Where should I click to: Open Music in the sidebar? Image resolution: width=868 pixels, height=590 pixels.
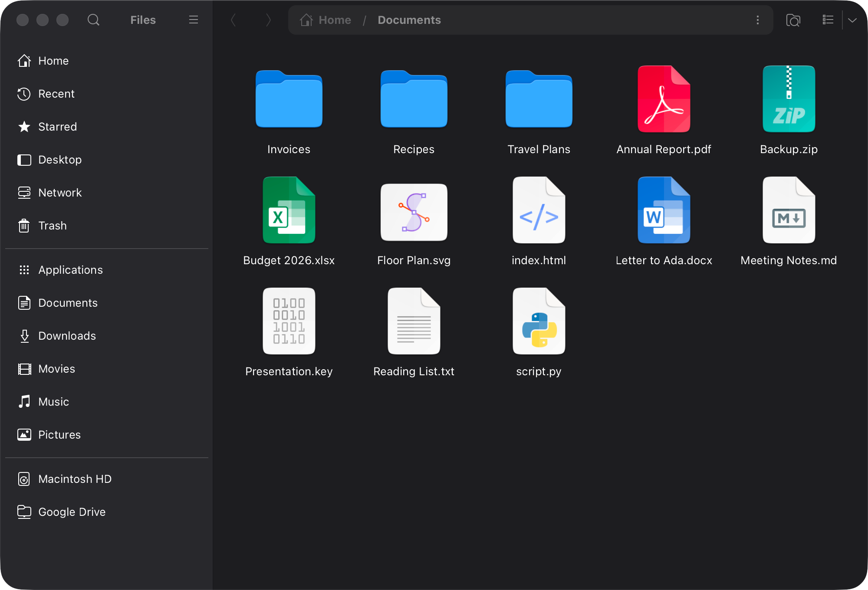tap(107, 402)
